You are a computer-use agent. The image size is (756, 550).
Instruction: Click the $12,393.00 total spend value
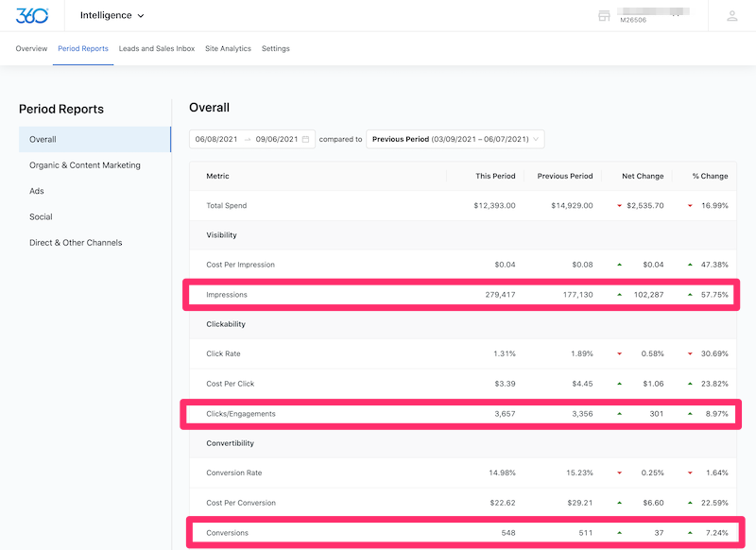coord(494,205)
